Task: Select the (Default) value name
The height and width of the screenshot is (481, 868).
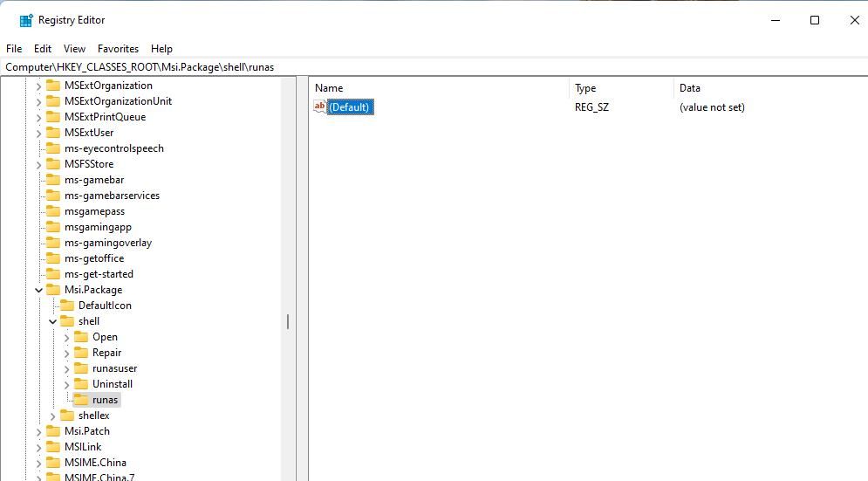Action: click(x=349, y=107)
